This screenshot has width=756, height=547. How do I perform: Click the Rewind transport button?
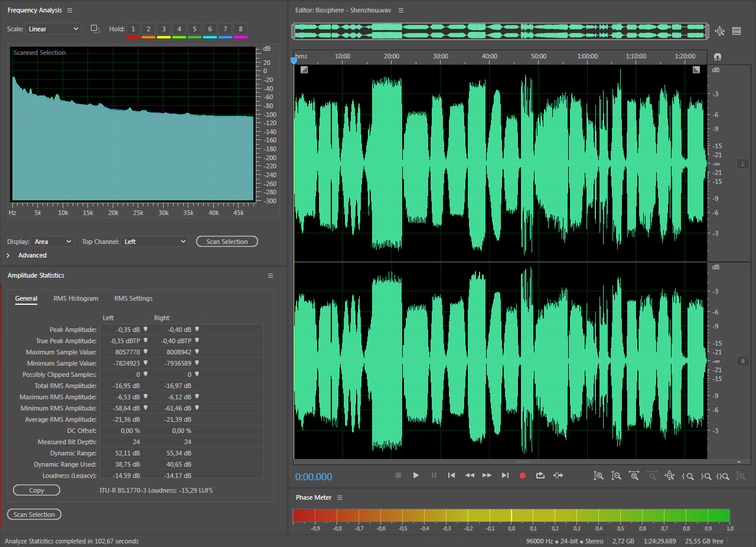pos(470,476)
